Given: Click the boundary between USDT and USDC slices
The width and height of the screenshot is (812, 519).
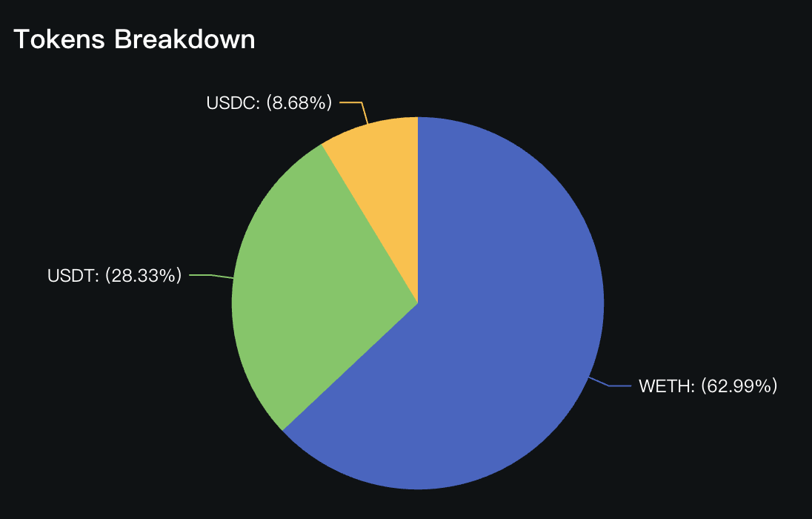Looking at the screenshot, I should [370, 223].
